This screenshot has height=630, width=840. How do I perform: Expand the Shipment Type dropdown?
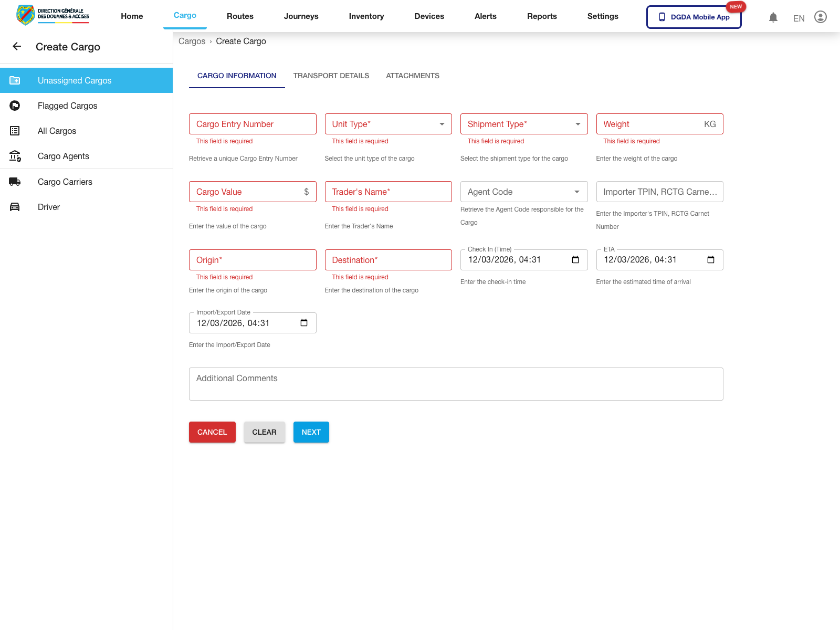(x=577, y=124)
